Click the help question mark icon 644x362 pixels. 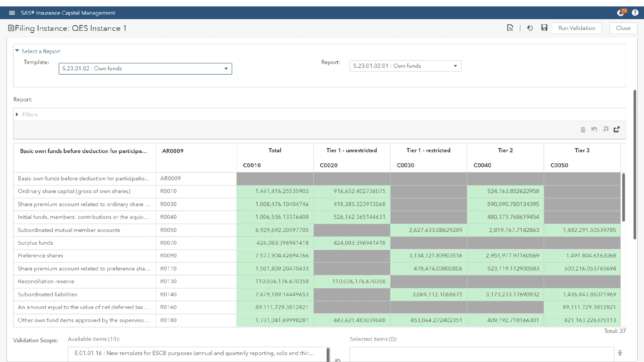[x=635, y=13]
